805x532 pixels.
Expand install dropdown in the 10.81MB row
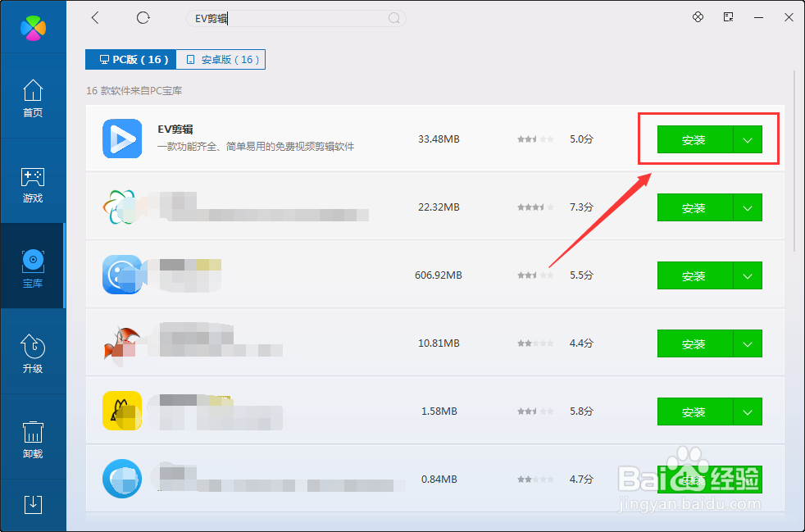[x=748, y=344]
